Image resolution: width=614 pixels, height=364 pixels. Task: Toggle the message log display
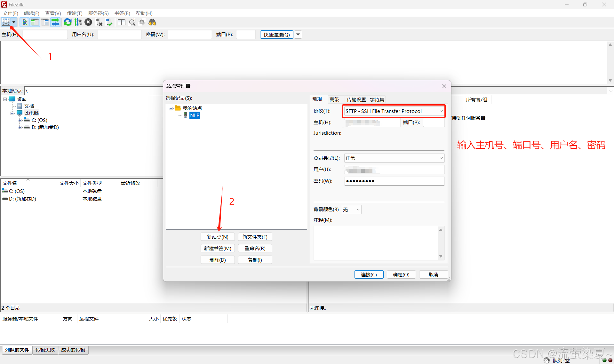click(25, 22)
